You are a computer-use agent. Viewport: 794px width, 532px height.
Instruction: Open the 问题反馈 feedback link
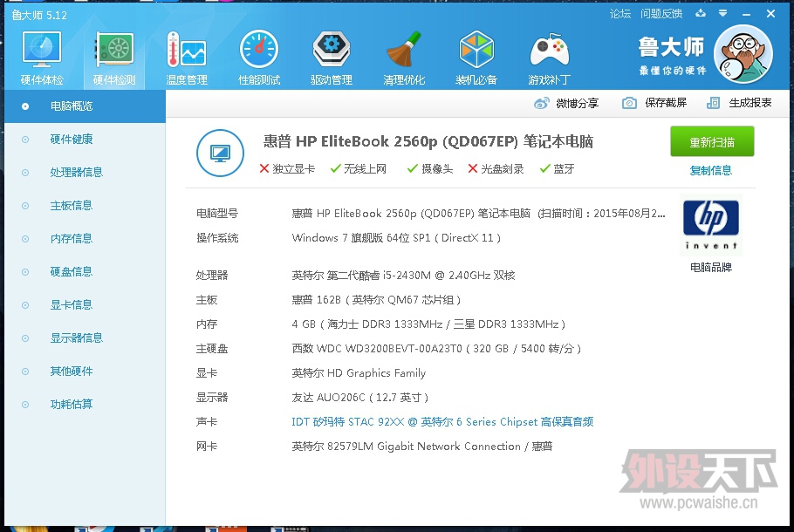coord(661,14)
